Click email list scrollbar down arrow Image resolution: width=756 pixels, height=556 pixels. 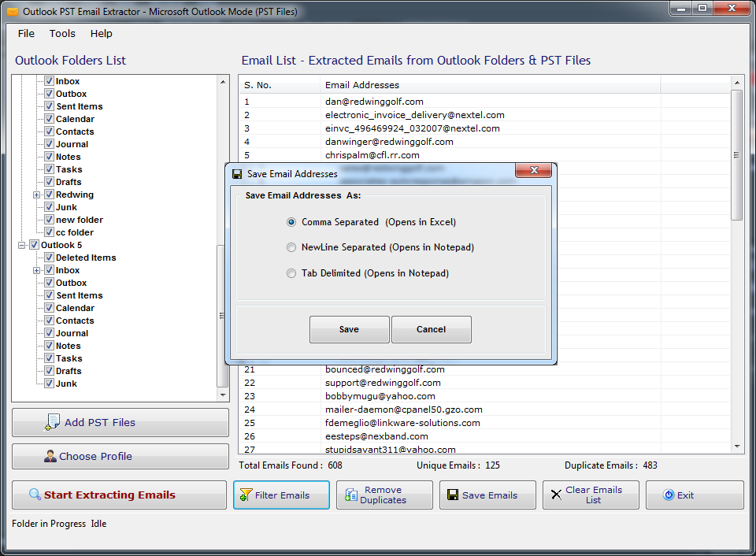coord(737,447)
